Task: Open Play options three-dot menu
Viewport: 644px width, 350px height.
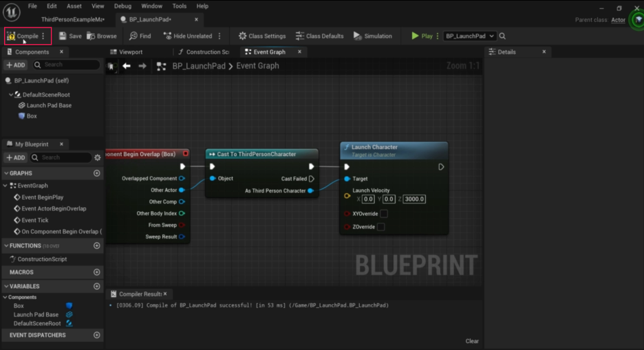Action: [x=438, y=36]
